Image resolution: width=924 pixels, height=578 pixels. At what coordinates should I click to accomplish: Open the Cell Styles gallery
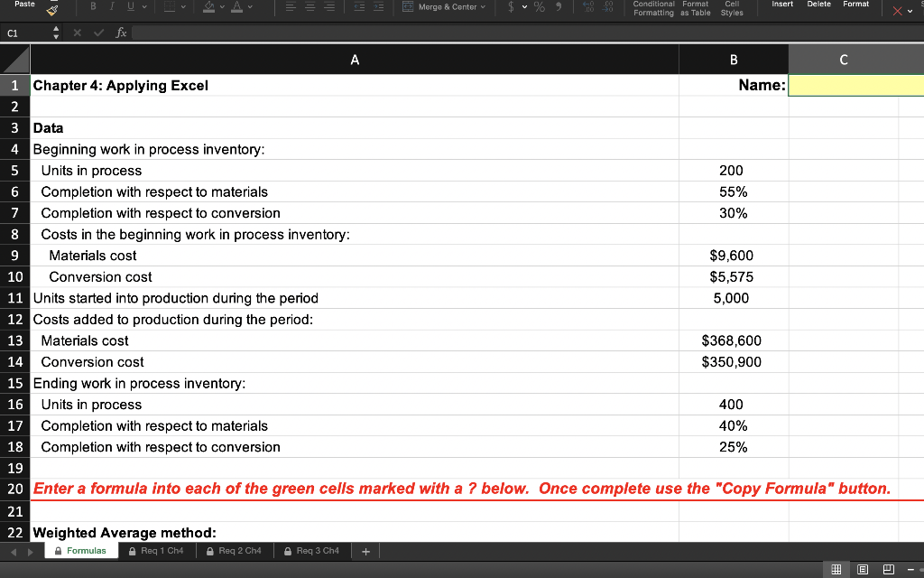coord(731,7)
